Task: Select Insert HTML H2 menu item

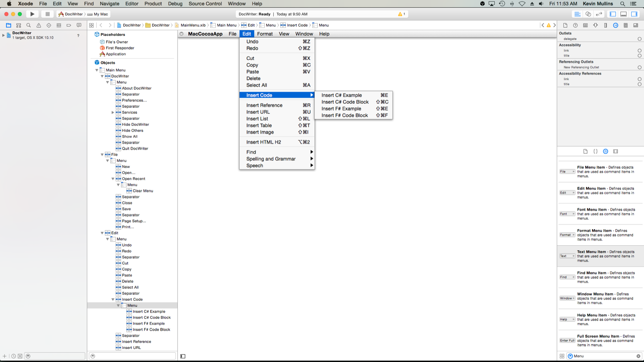Action: (277, 142)
